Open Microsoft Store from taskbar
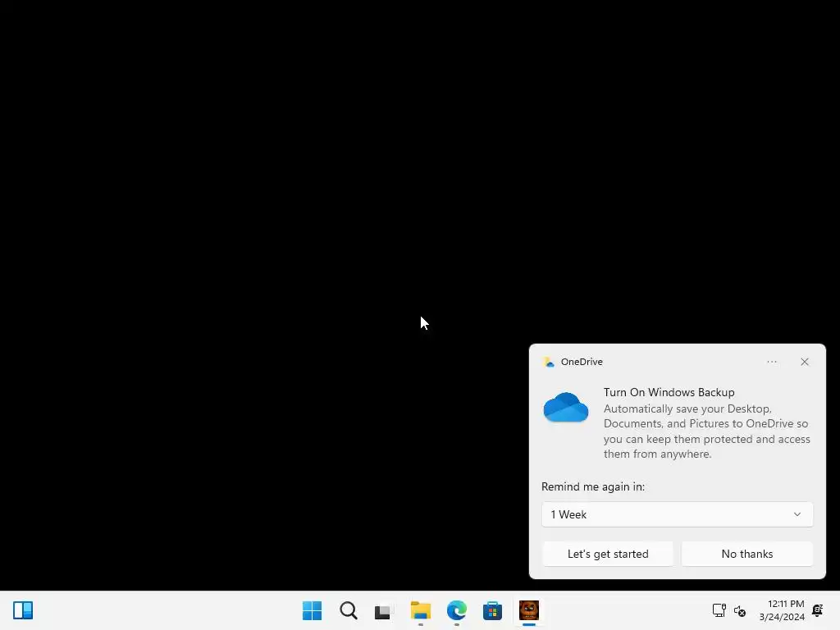Viewport: 840px width, 630px height. (x=492, y=610)
